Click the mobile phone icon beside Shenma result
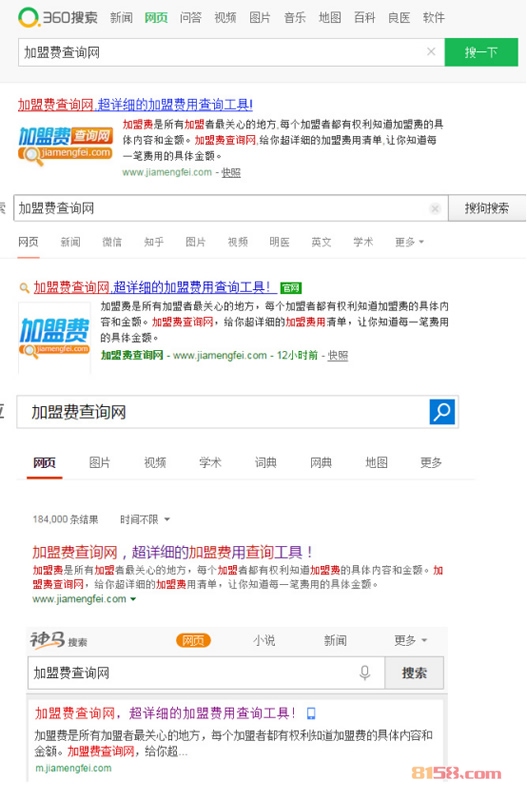This screenshot has width=527, height=800. (x=311, y=713)
